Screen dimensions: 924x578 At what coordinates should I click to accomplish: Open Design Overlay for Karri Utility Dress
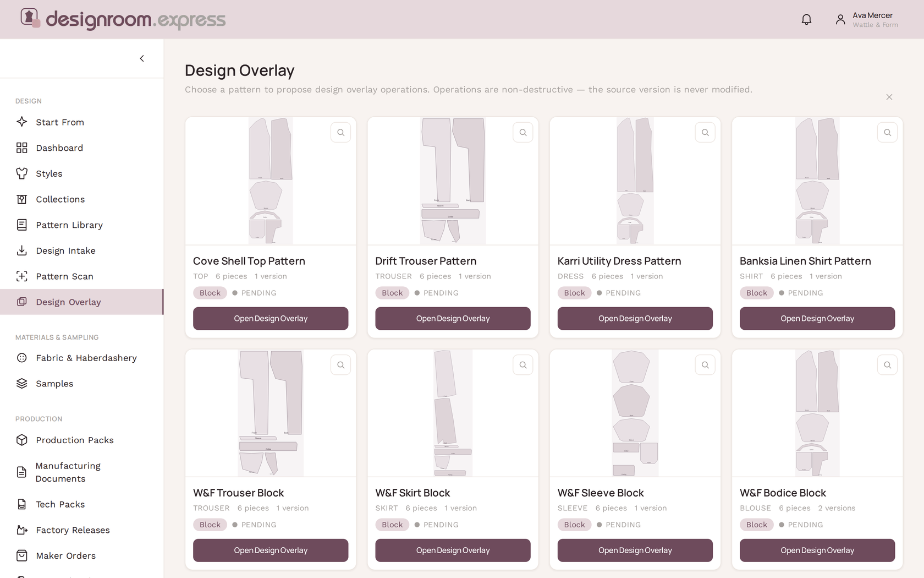pos(635,319)
